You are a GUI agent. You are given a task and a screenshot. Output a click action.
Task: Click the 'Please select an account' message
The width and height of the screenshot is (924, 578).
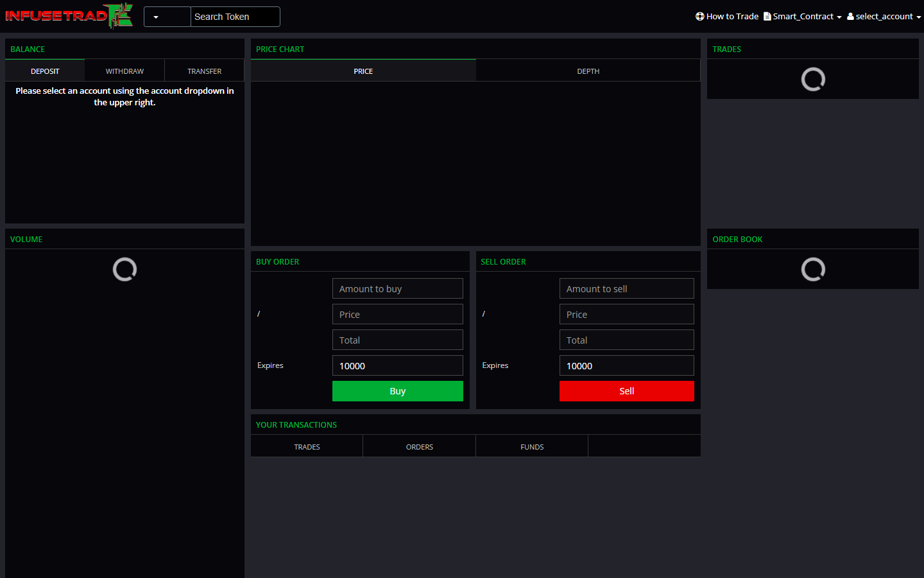(x=124, y=96)
